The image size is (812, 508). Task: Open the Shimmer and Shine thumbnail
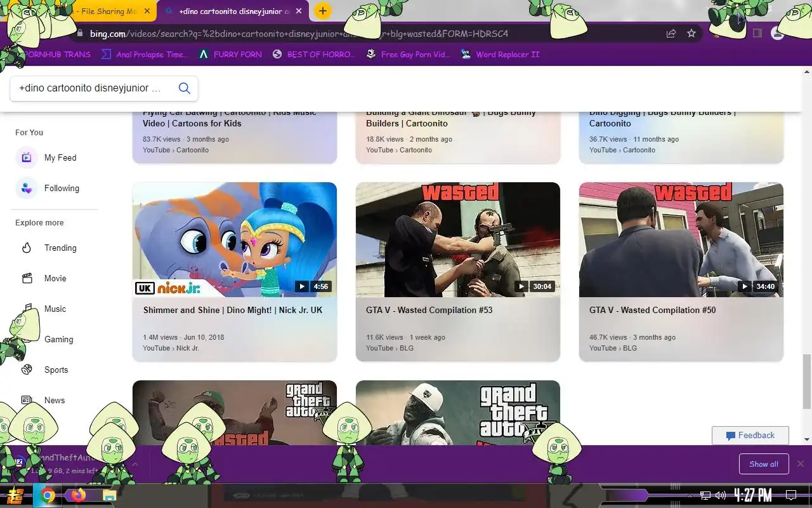(235, 239)
